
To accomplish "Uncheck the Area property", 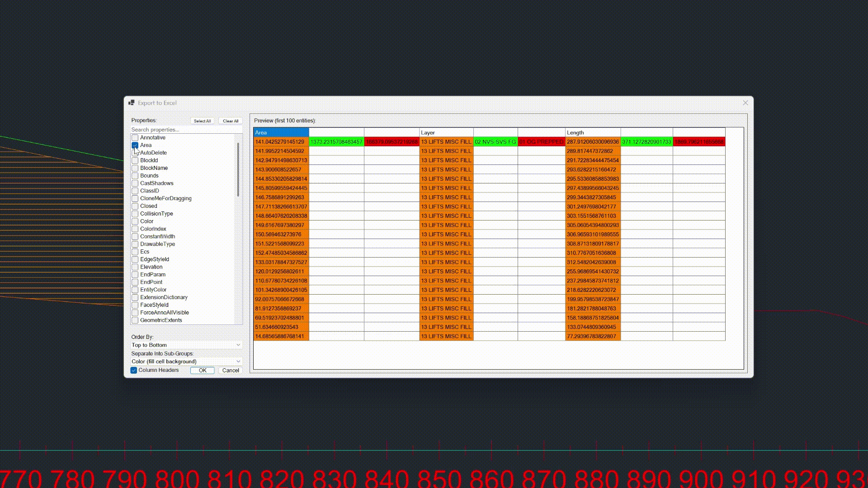I will [x=135, y=145].
